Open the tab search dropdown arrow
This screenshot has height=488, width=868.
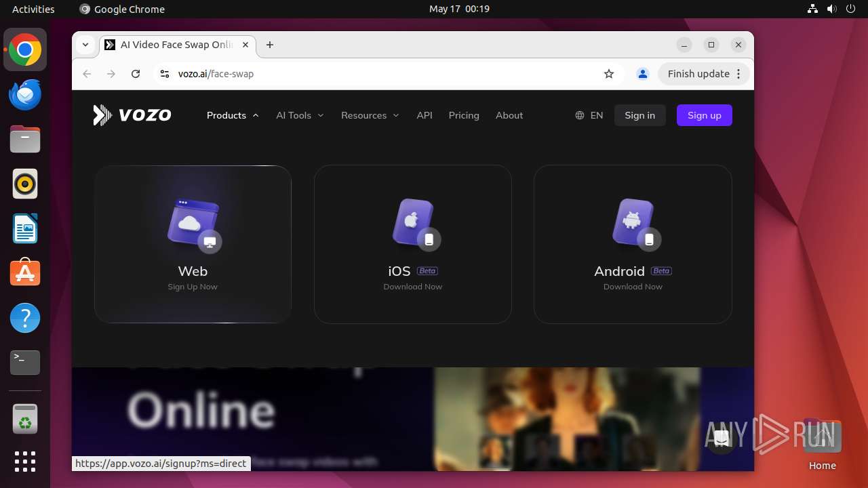tap(85, 45)
